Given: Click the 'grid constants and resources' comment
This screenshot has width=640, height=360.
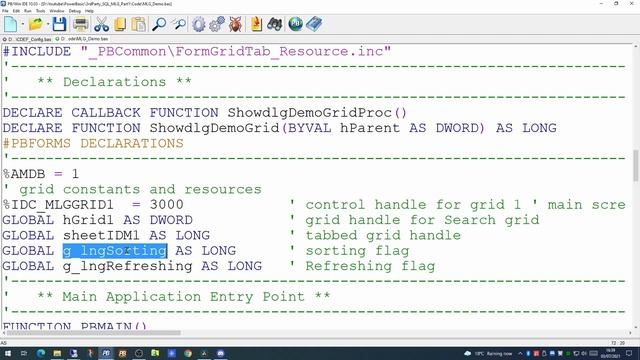Looking at the screenshot, I should click(140, 190).
